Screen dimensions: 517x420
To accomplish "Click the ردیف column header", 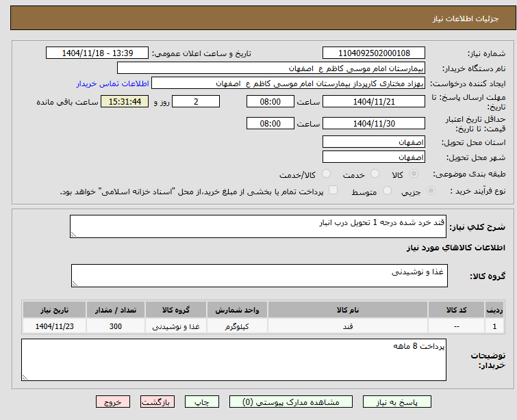I will pyautogui.click(x=494, y=310).
